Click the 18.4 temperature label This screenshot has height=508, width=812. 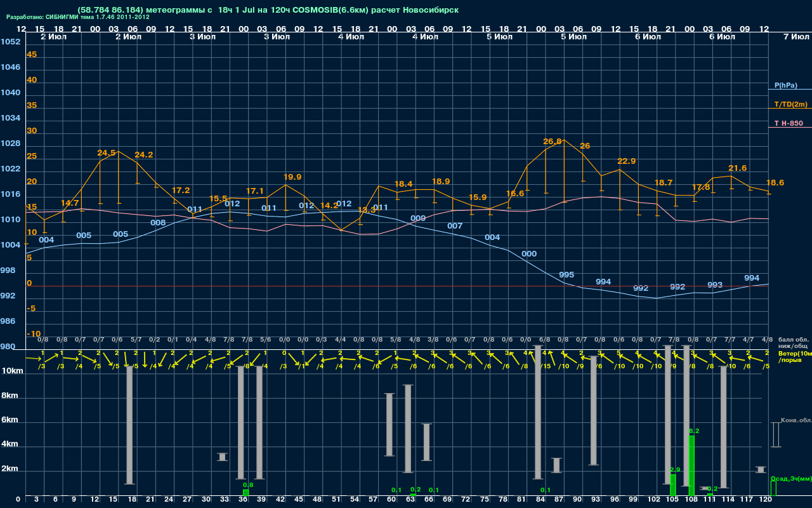[403, 184]
